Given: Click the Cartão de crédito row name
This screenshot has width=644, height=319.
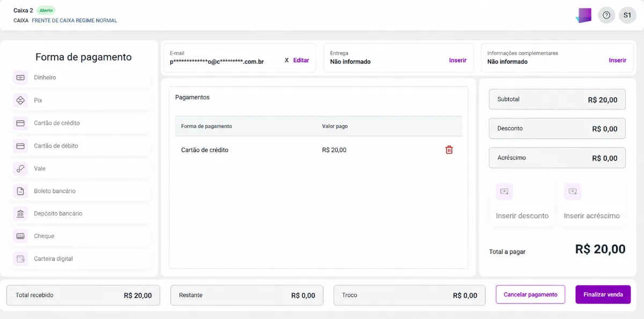Looking at the screenshot, I should [205, 150].
